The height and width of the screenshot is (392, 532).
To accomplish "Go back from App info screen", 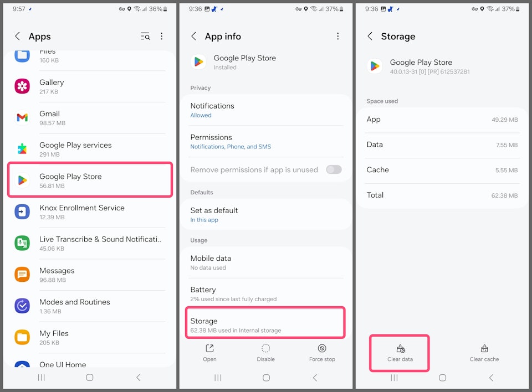I will (194, 37).
